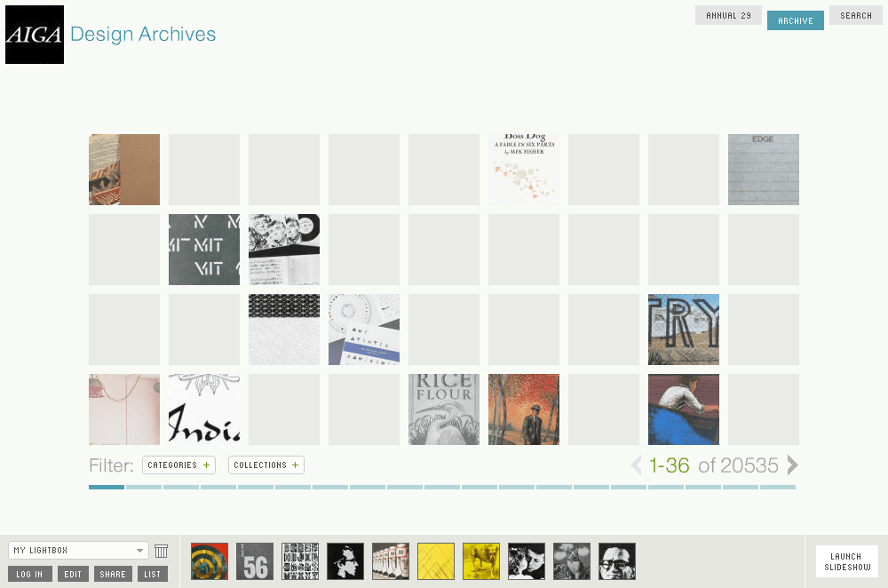Jump to the first pagination bar segment
The image size is (888, 588).
[107, 487]
